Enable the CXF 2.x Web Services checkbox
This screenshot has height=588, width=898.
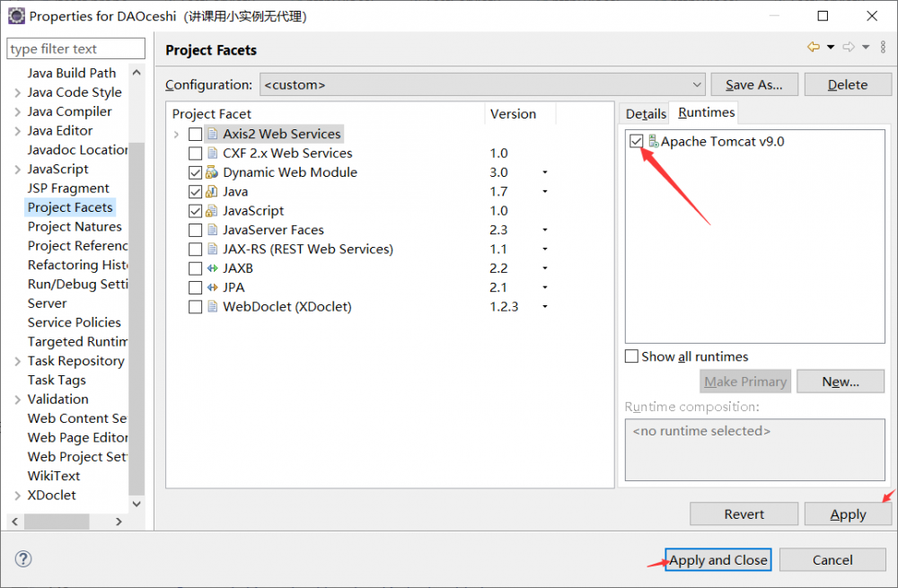pyautogui.click(x=195, y=154)
